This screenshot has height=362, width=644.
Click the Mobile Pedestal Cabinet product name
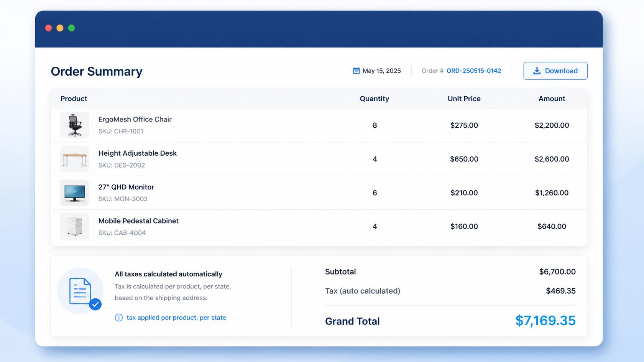pos(138,221)
